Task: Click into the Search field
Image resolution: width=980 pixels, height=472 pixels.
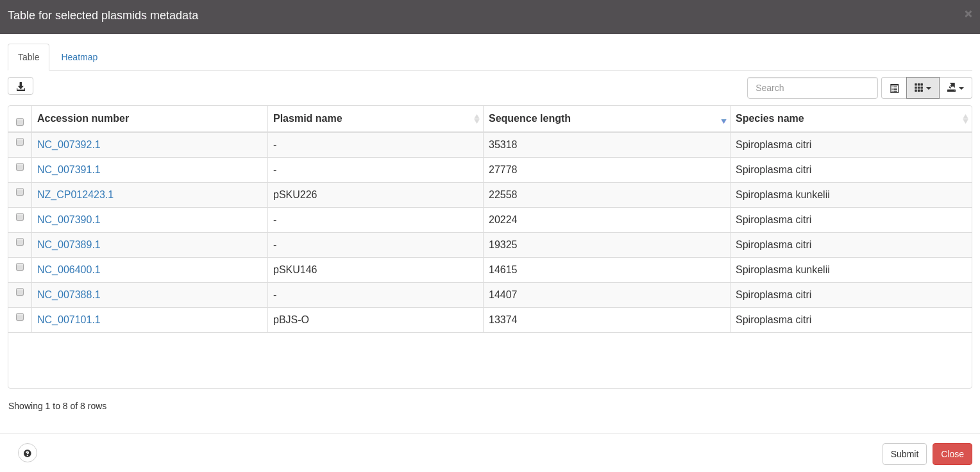Action: tap(813, 88)
